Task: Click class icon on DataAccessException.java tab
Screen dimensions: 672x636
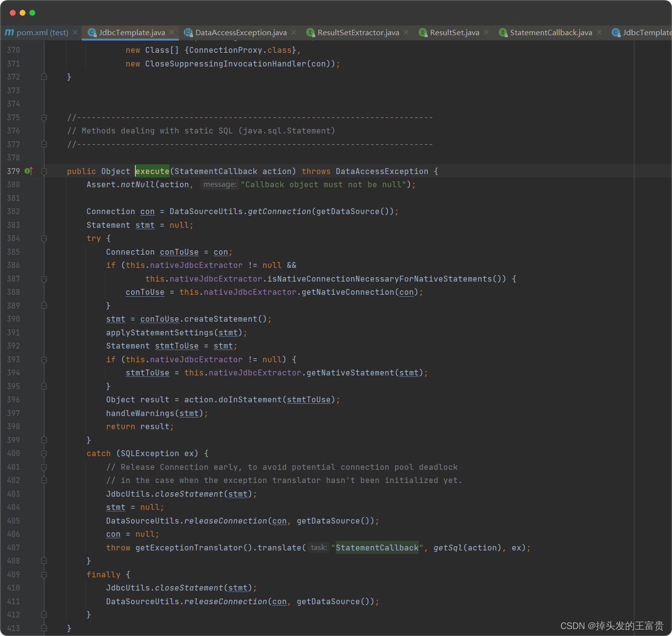Action: pos(188,32)
